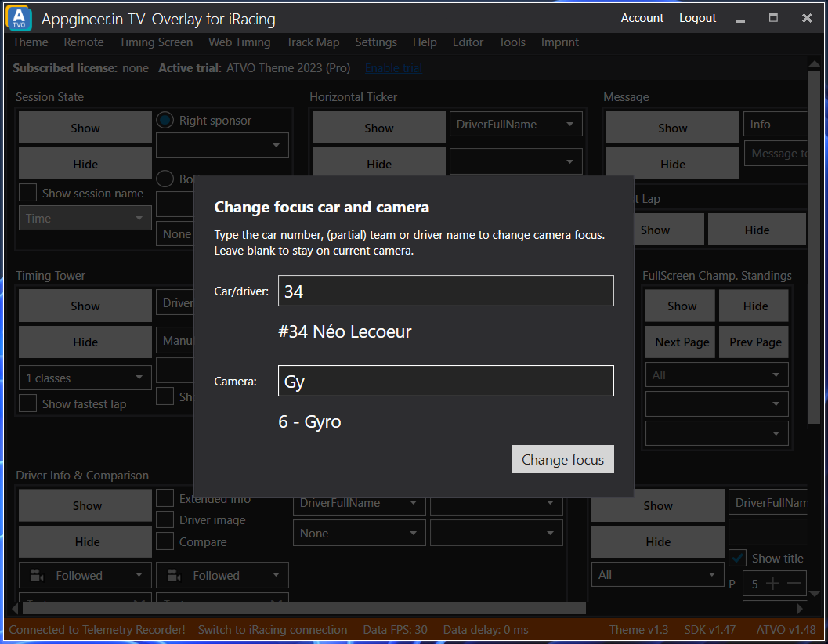This screenshot has height=644, width=828.
Task: Open the empty dropdown beside Horizontal Ticker Hide
Action: pos(516,161)
